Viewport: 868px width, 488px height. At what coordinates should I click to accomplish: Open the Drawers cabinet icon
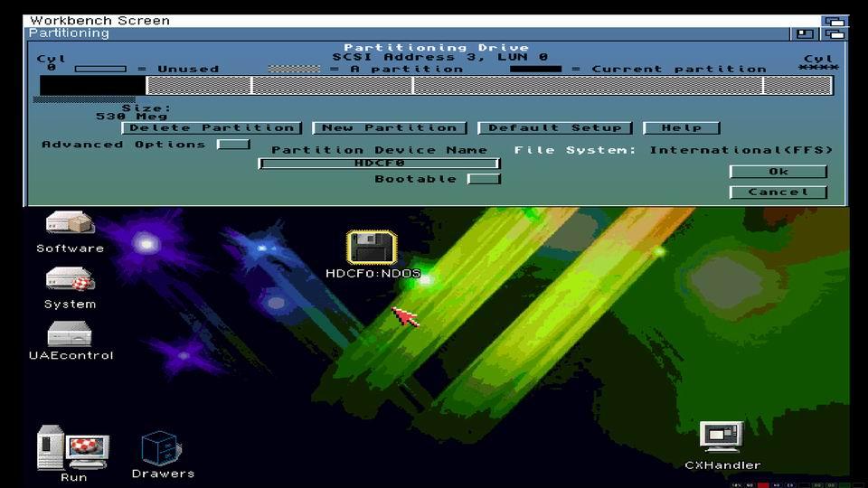tap(161, 448)
